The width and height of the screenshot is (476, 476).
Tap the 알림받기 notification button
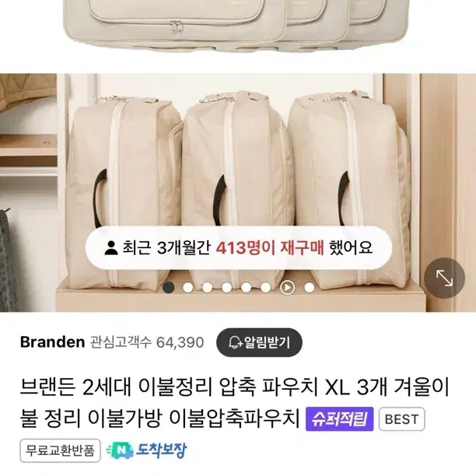(x=259, y=342)
